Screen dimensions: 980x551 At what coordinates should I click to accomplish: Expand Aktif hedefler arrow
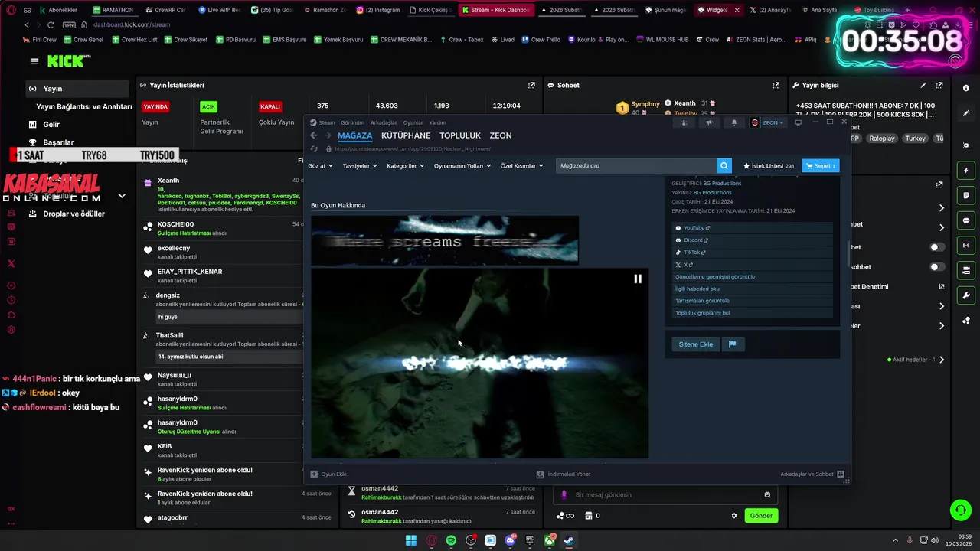(x=942, y=360)
